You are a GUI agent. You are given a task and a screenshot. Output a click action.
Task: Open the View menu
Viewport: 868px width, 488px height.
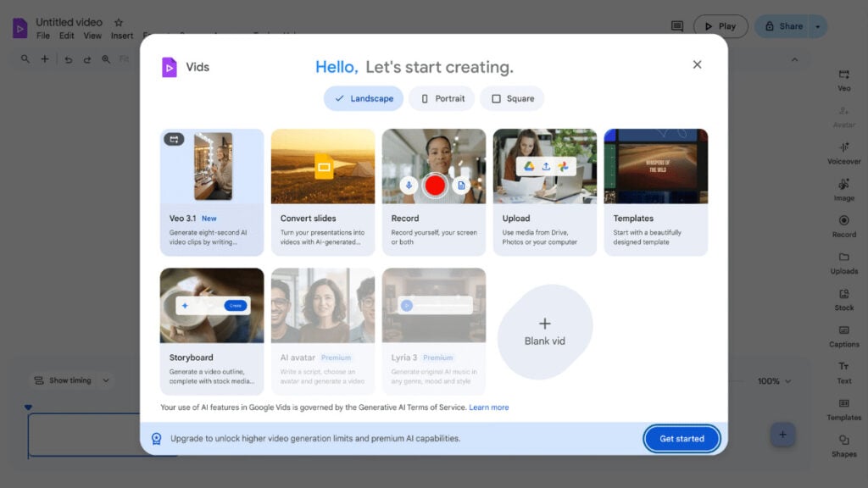pyautogui.click(x=92, y=36)
